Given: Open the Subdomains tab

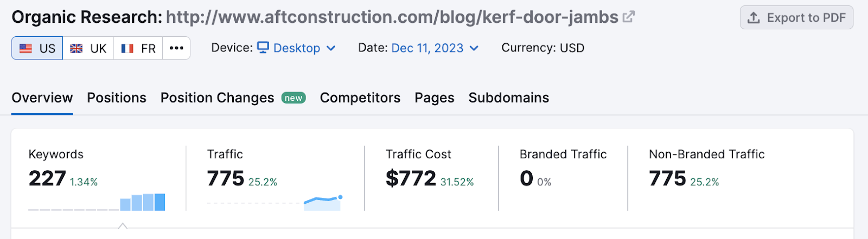Looking at the screenshot, I should tap(509, 98).
